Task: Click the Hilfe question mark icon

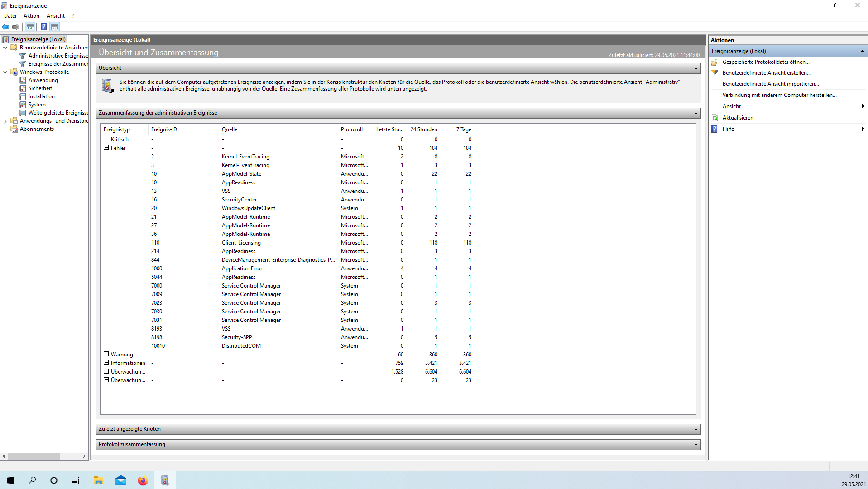Action: point(715,129)
